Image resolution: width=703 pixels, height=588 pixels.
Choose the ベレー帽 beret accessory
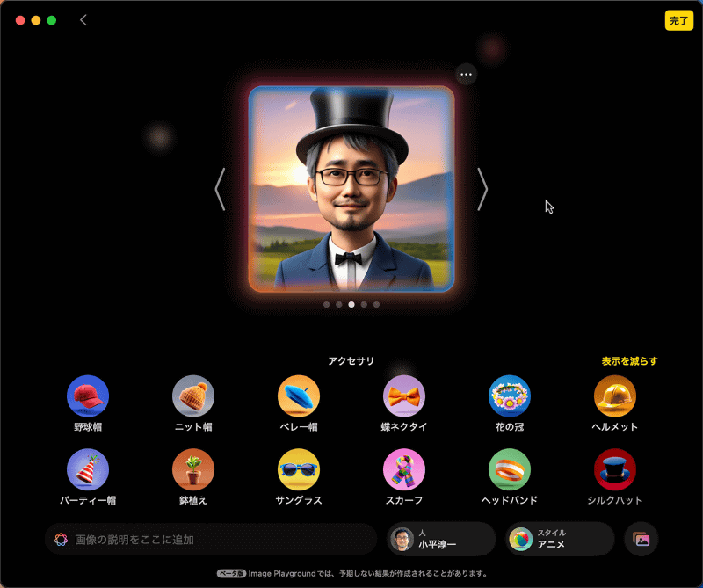(298, 398)
